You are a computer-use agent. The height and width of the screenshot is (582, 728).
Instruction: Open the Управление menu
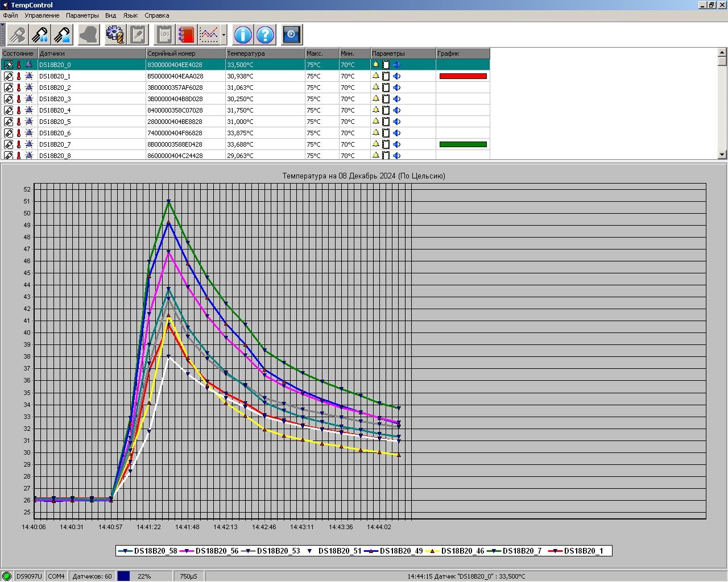click(x=42, y=15)
